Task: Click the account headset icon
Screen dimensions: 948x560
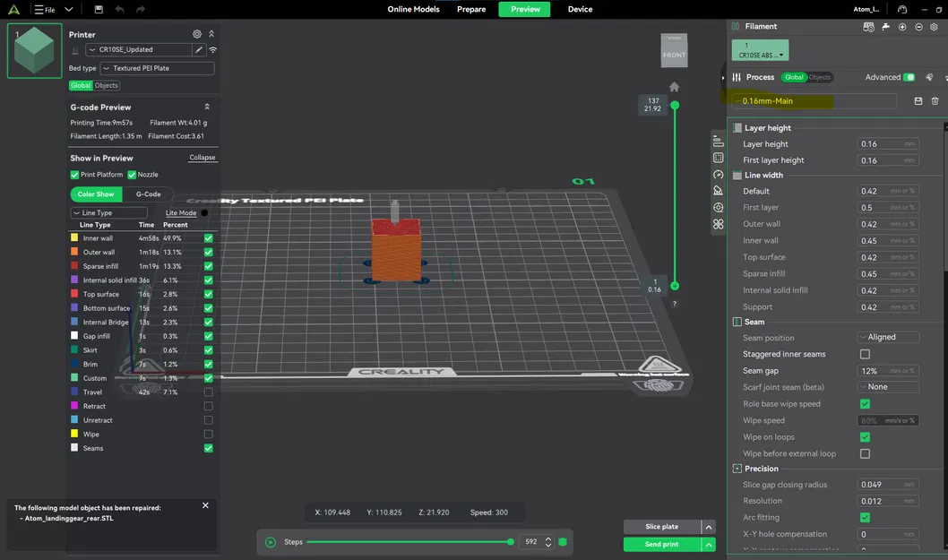Action: (902, 9)
